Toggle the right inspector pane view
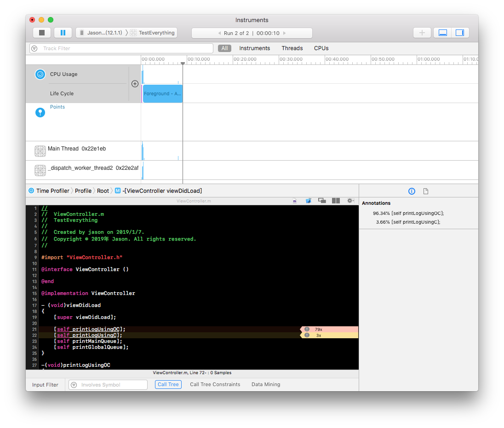 pos(459,32)
